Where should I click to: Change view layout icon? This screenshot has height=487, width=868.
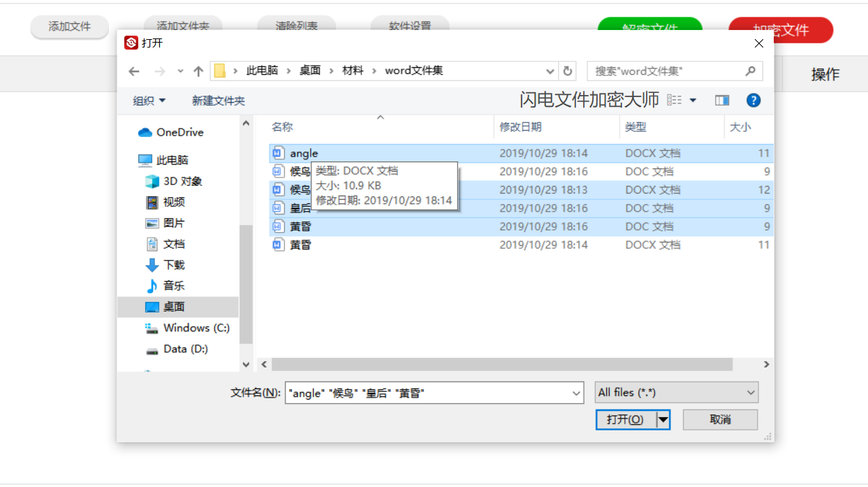(674, 101)
